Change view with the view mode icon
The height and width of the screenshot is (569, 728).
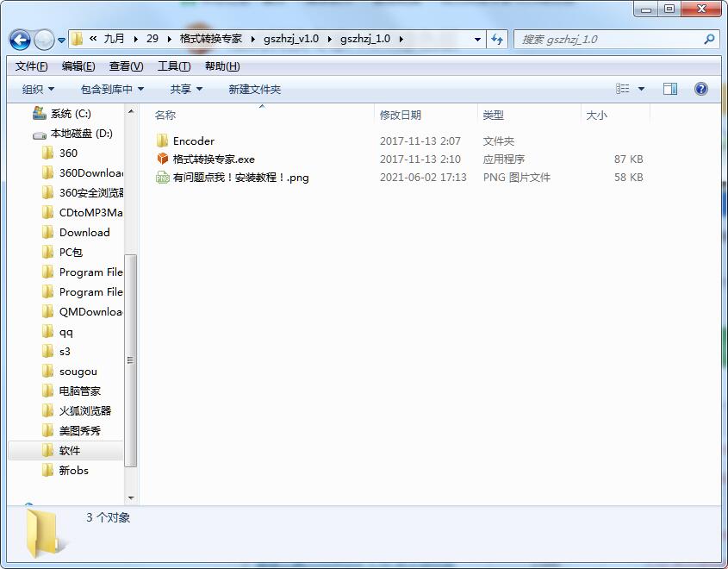point(623,89)
